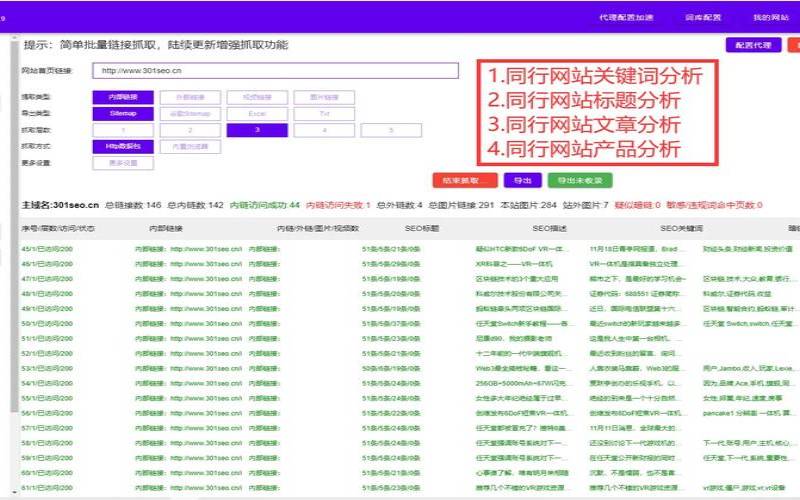Select the 图片链接 extraction type option
The image size is (800, 500).
pos(324,97)
